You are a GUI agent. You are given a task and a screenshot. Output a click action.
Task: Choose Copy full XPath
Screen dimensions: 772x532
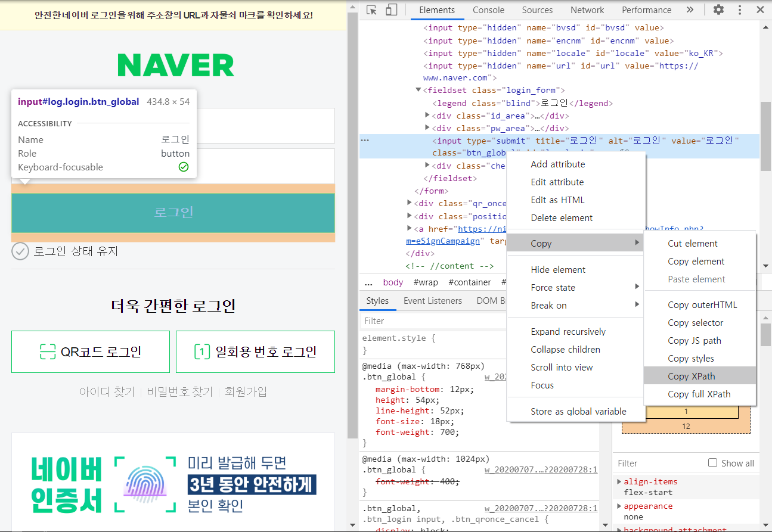click(x=700, y=394)
